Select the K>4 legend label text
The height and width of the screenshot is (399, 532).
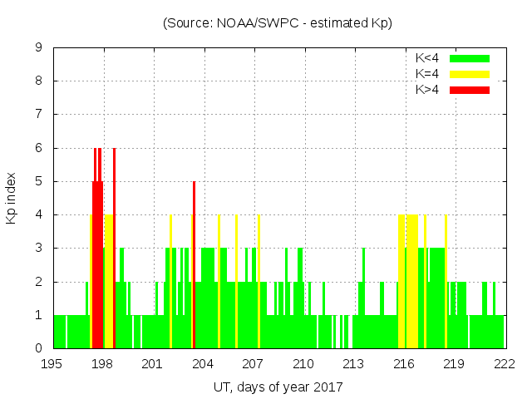(427, 90)
